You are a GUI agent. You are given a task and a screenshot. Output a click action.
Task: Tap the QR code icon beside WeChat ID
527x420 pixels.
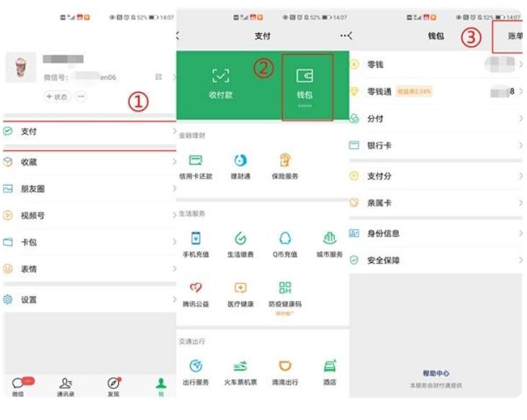tap(158, 77)
